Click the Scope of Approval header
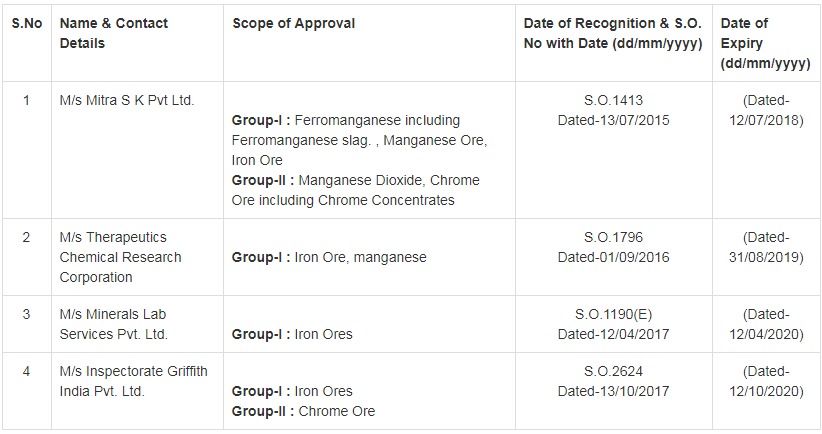The height and width of the screenshot is (434, 822). 294,23
